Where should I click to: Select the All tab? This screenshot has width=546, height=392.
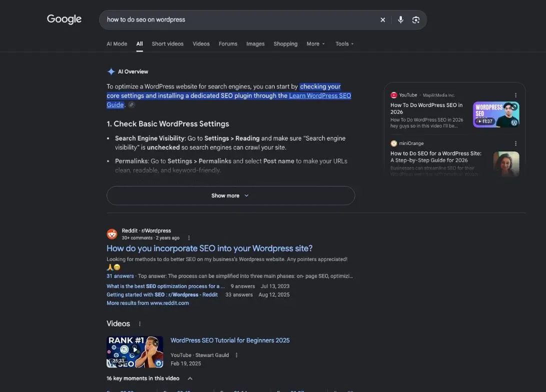coord(140,44)
